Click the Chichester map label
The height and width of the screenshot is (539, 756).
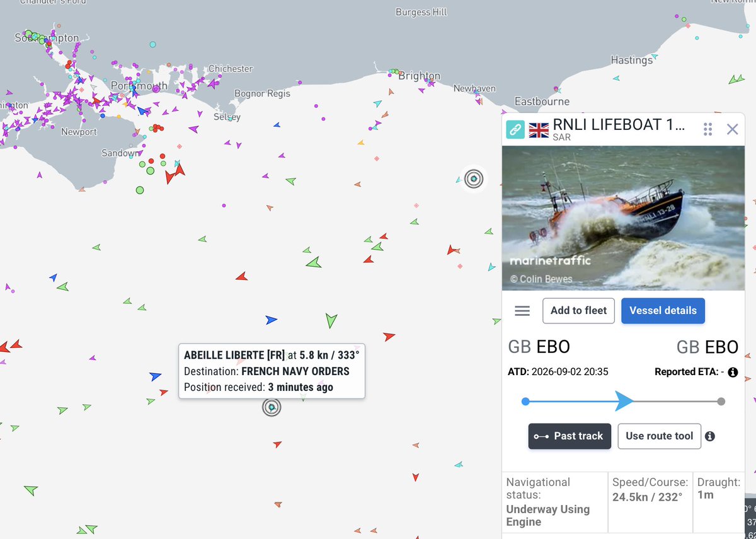231,69
